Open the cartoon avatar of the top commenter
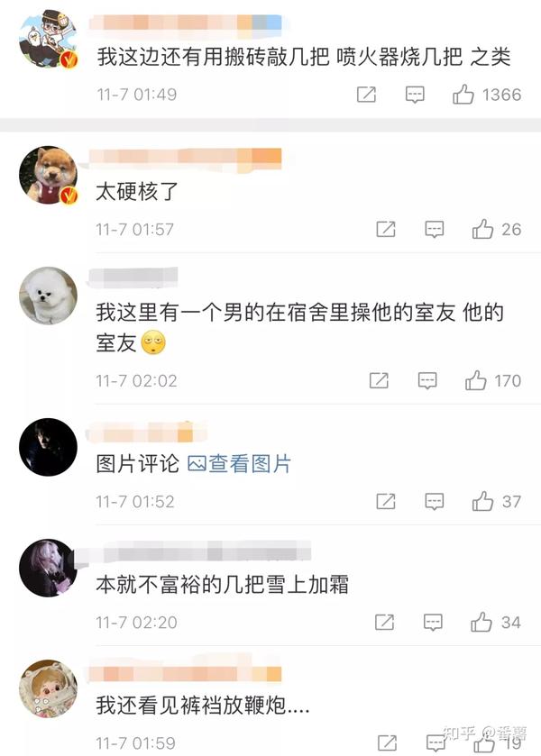 pos(49,39)
